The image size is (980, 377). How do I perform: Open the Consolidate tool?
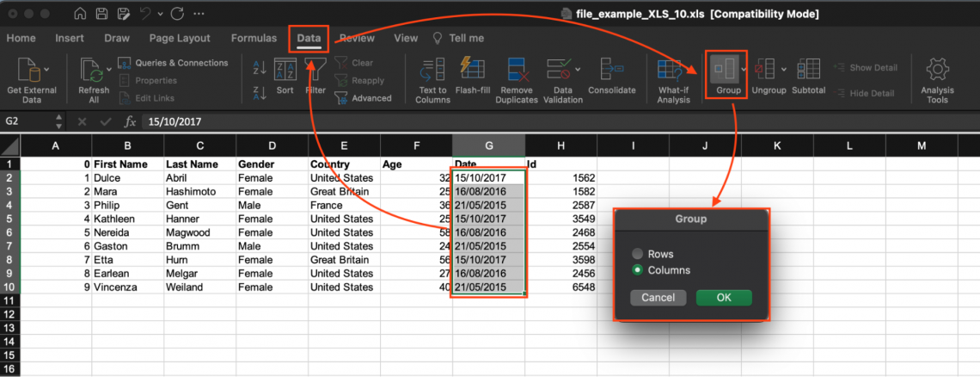click(611, 70)
